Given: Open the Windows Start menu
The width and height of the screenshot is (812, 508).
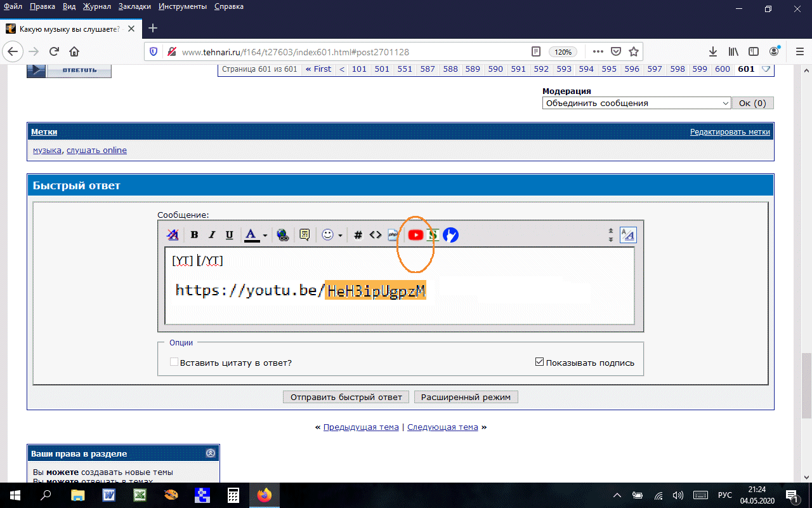Looking at the screenshot, I should tap(15, 495).
